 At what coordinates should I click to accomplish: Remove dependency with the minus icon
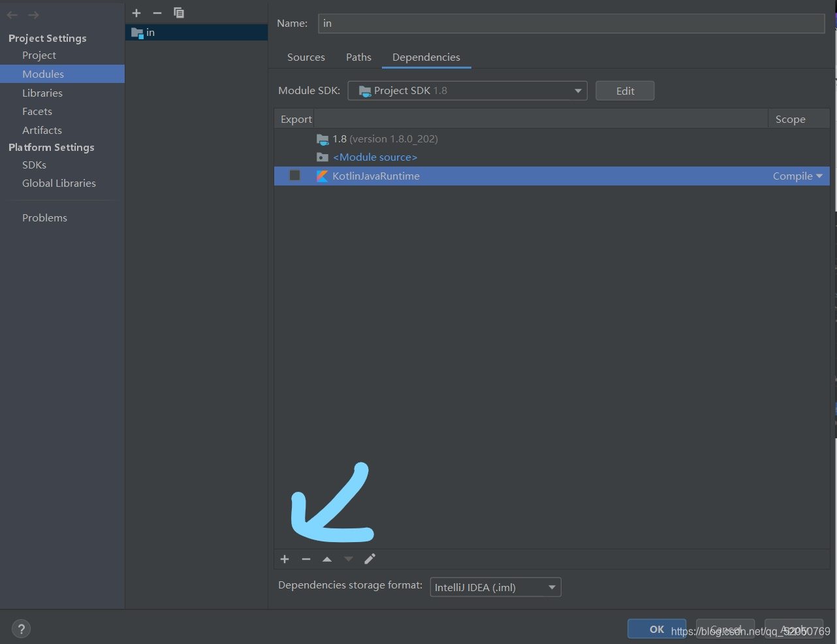coord(306,559)
